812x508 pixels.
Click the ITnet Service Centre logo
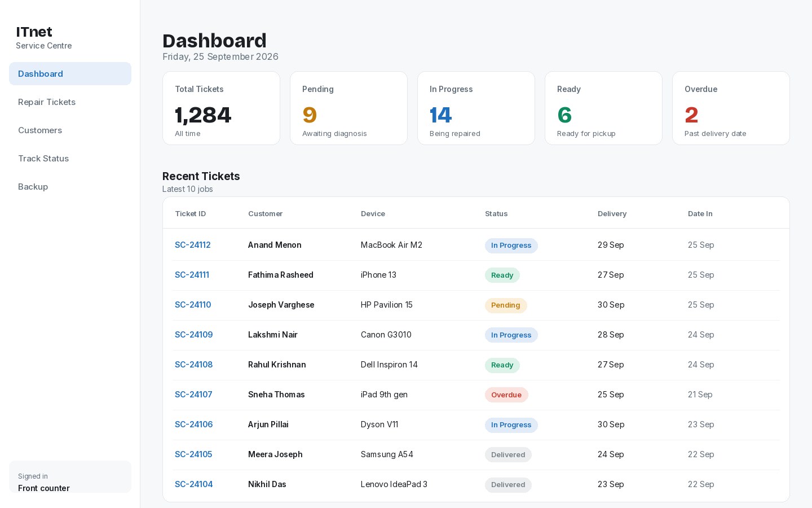tap(44, 38)
